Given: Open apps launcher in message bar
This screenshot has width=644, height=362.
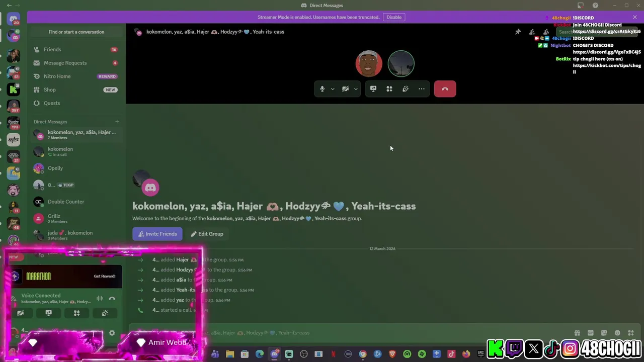Looking at the screenshot, I should coord(631,333).
